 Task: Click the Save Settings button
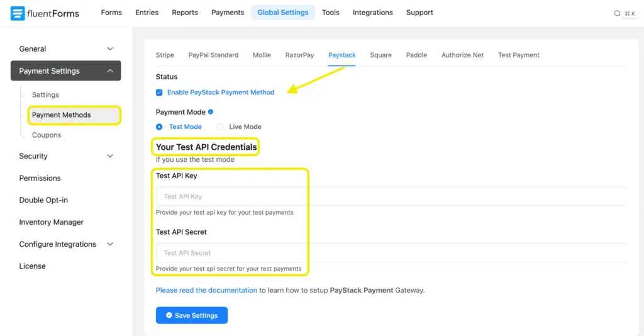pos(192,315)
